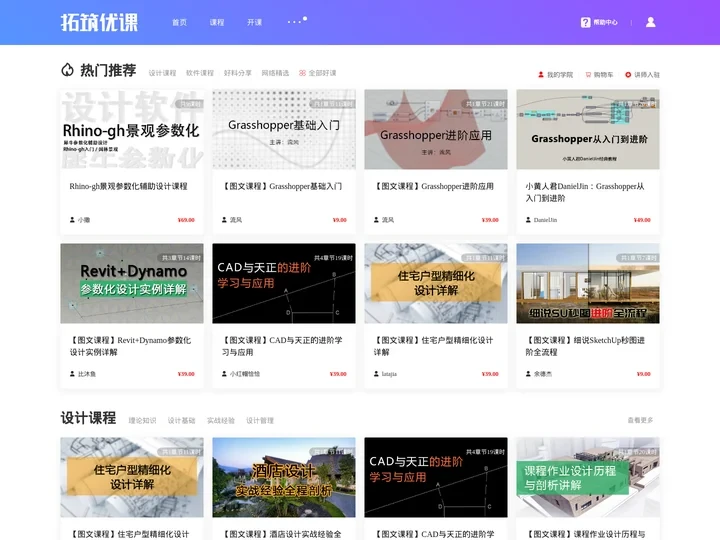Select the 设计课程 tab under 热门推荐

pos(162,73)
